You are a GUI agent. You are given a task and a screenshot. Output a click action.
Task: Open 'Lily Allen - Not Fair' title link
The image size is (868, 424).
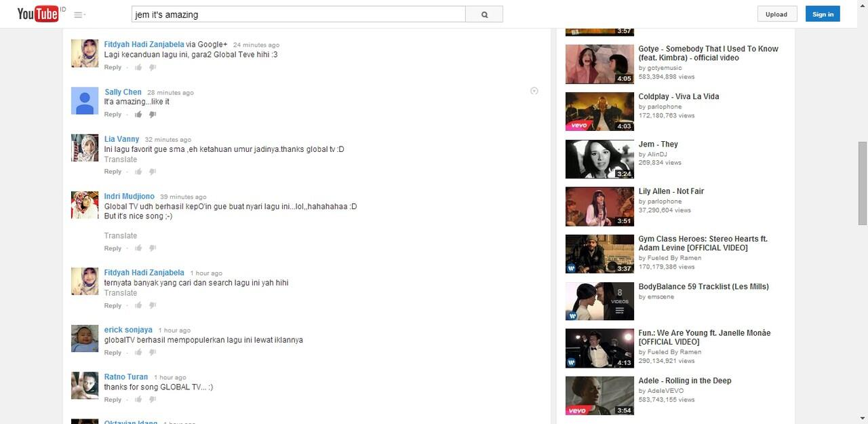(671, 191)
